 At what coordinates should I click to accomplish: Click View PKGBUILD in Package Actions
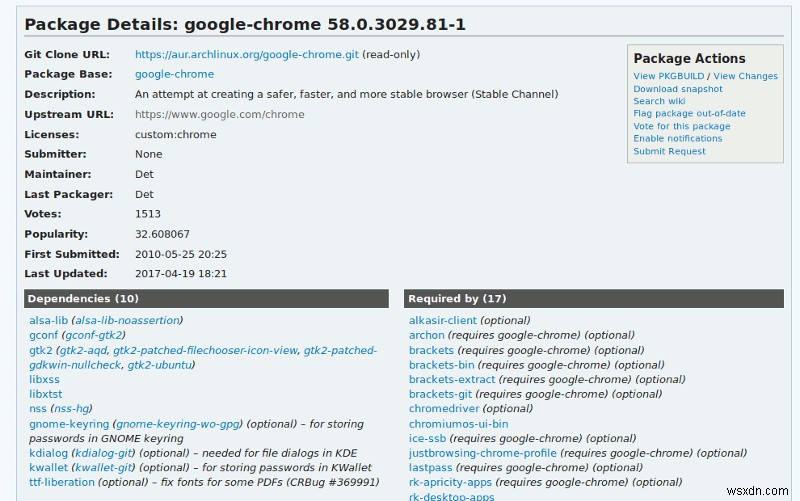[668, 76]
